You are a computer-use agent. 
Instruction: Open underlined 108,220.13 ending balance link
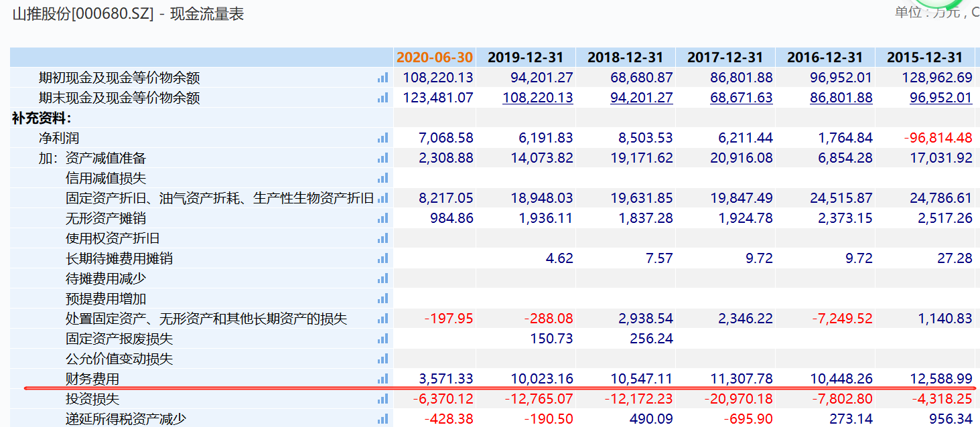(538, 98)
